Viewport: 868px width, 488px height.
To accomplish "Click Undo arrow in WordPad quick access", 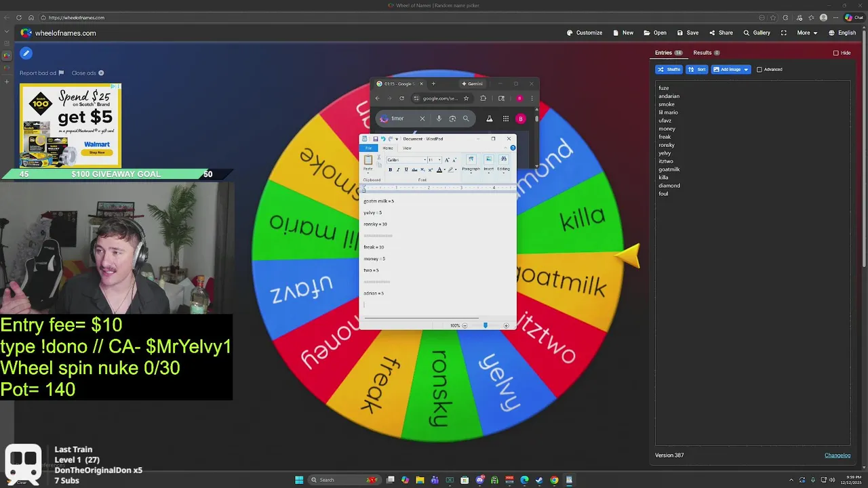I will [x=382, y=139].
